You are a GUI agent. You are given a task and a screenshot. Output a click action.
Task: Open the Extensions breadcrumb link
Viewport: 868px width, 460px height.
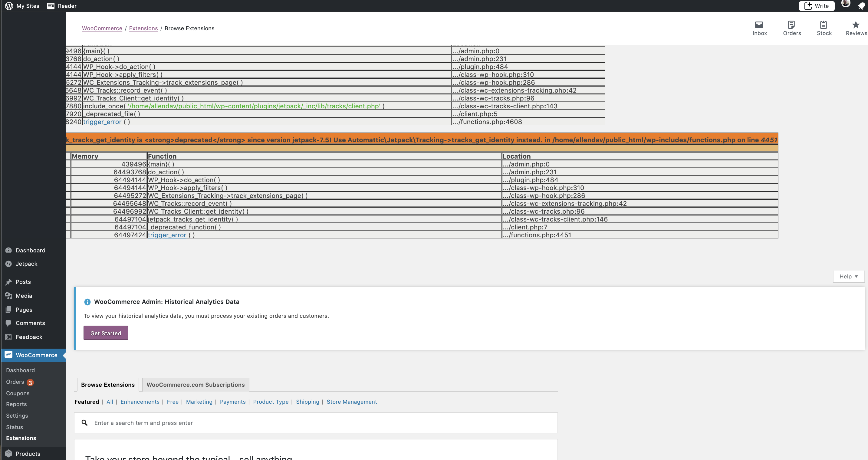(x=143, y=28)
